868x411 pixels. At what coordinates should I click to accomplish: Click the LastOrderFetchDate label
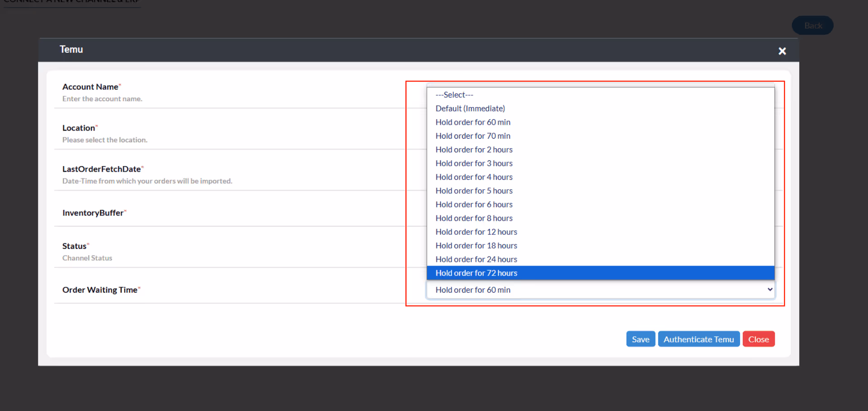pos(102,169)
